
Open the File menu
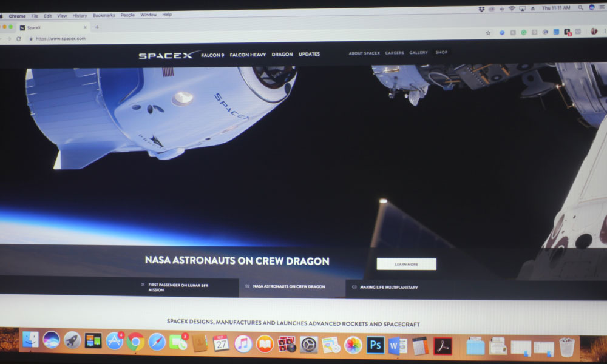(x=35, y=16)
